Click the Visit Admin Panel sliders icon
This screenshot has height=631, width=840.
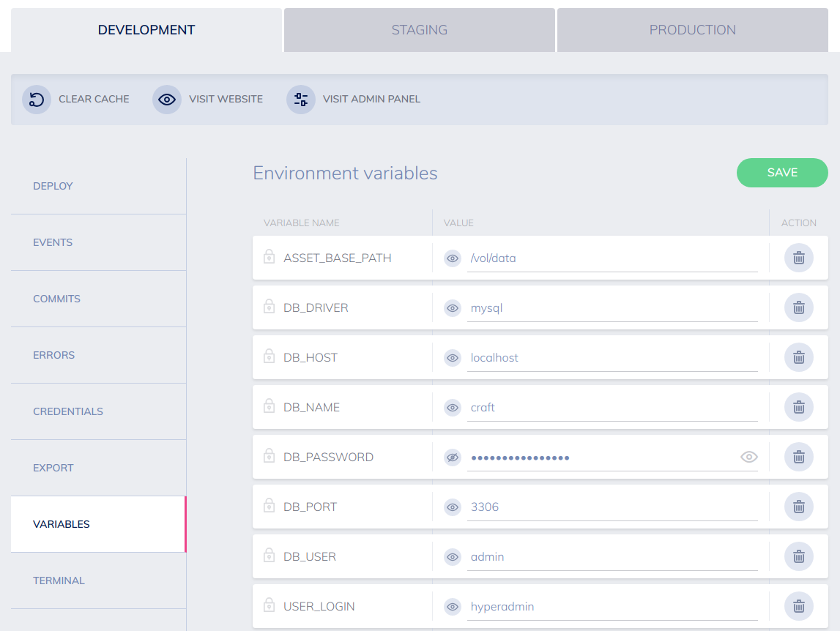300,100
